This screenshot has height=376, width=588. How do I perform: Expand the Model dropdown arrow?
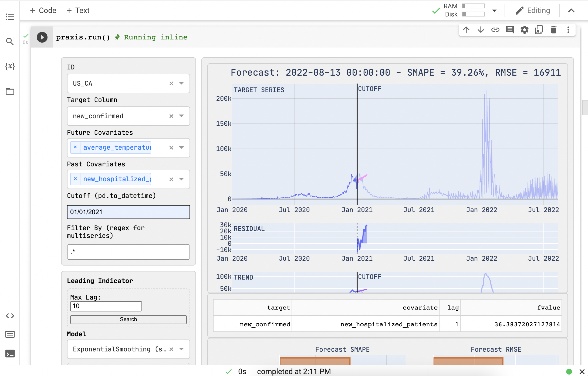[181, 349]
